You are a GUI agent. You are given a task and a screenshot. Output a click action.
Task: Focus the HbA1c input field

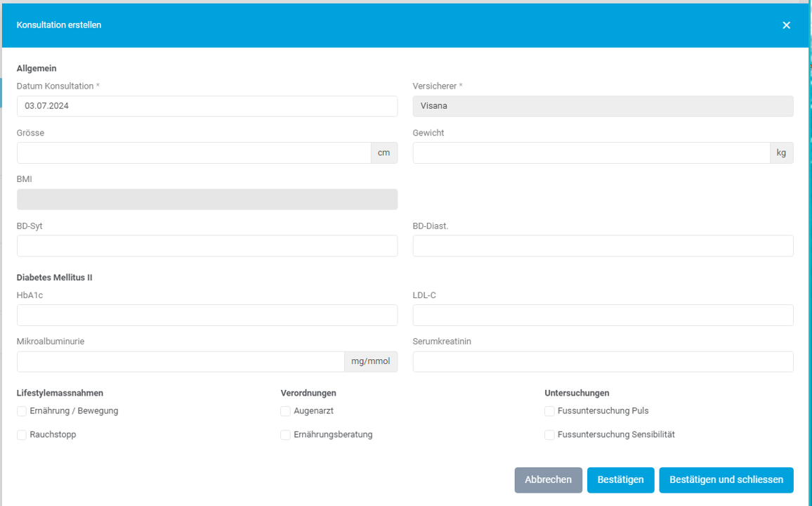coord(207,315)
